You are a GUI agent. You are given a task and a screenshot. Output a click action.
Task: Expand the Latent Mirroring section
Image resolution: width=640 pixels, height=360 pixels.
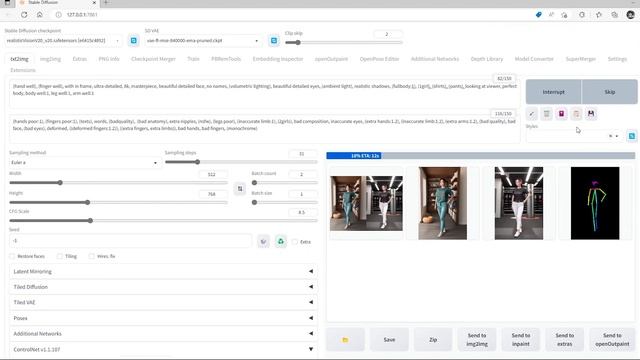pos(163,271)
